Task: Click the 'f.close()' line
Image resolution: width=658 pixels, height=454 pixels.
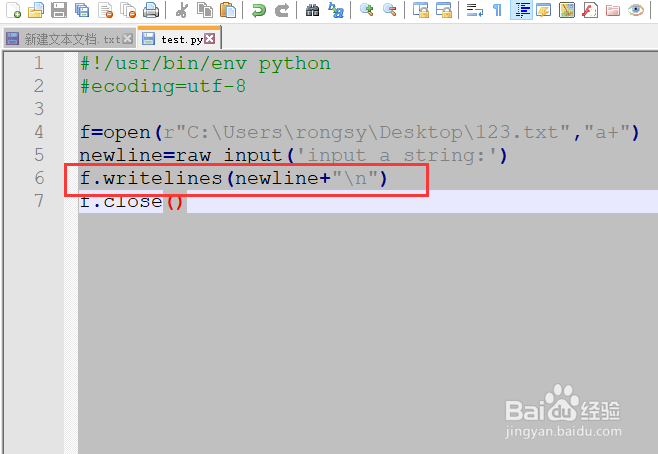Action: (x=131, y=202)
